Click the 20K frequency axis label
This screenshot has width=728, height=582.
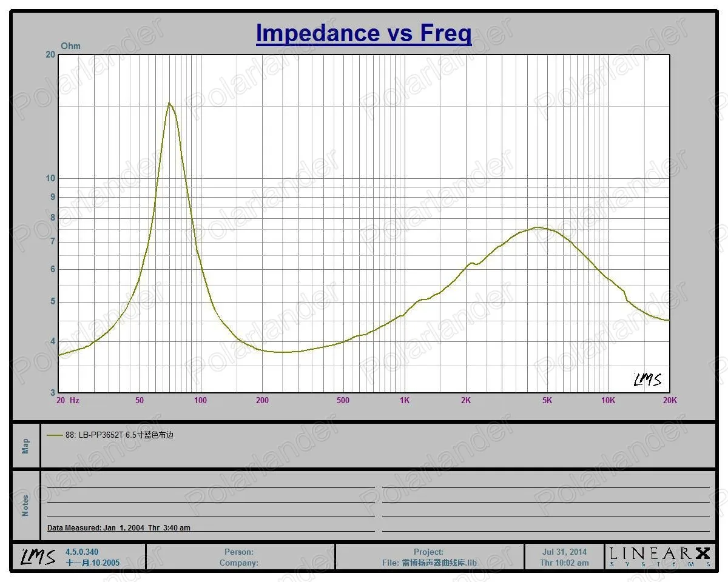(670, 400)
